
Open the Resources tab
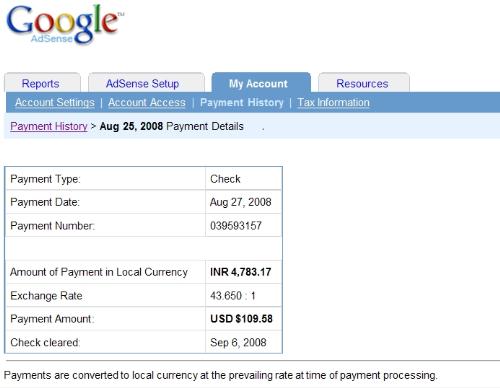click(364, 83)
